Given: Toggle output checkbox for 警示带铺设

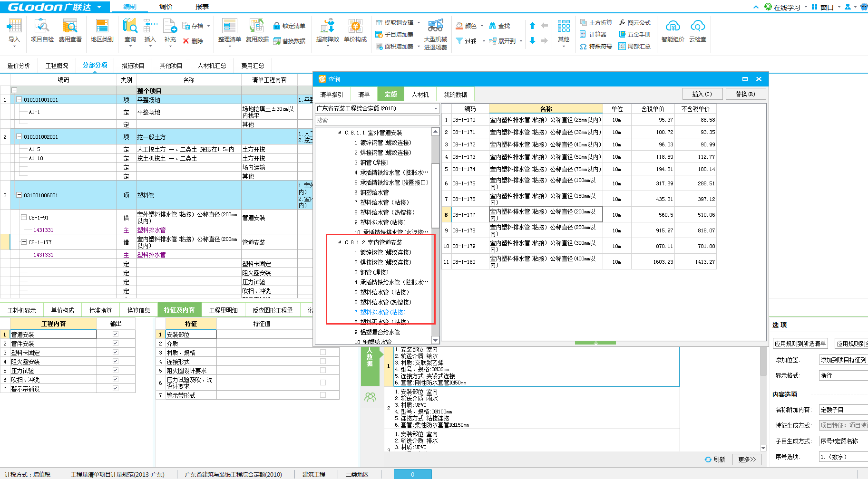Looking at the screenshot, I should [115, 388].
